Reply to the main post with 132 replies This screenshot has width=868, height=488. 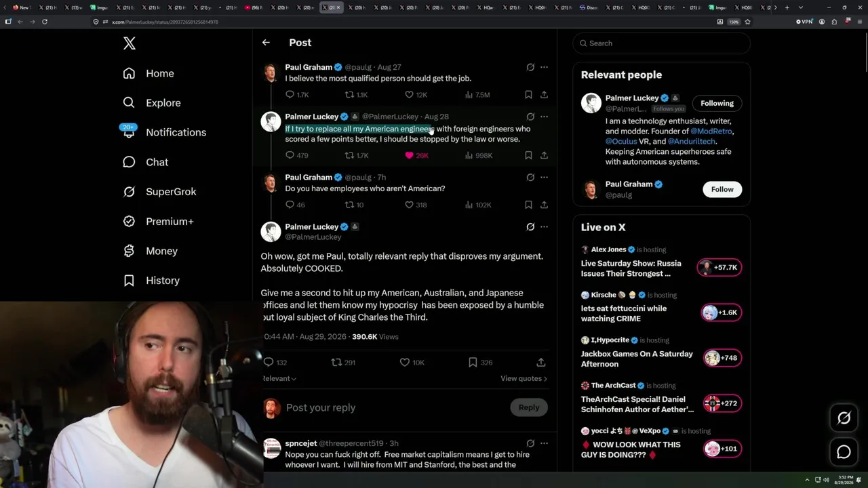(275, 363)
